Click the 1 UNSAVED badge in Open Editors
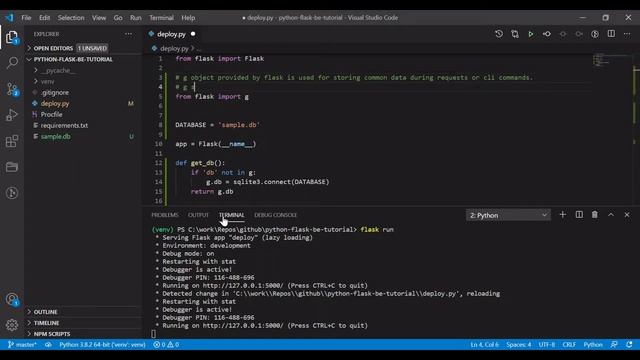Image resolution: width=640 pixels, height=360 pixels. 92,48
